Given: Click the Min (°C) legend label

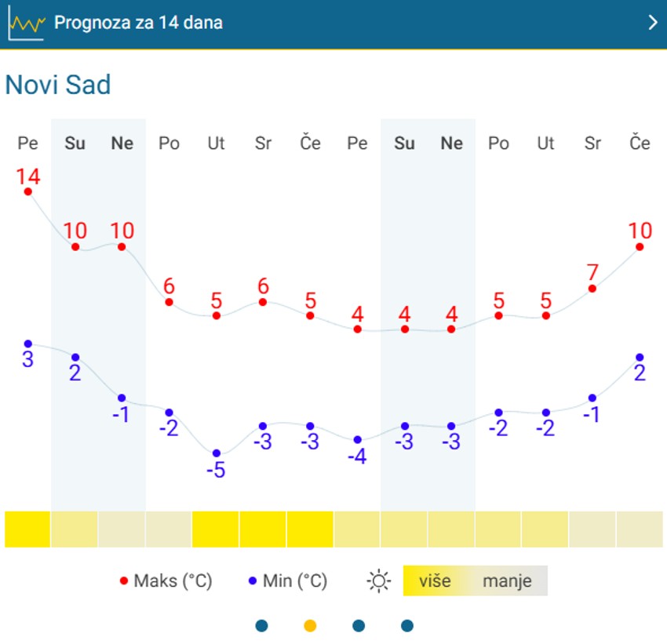Looking at the screenshot, I should pos(295,581).
